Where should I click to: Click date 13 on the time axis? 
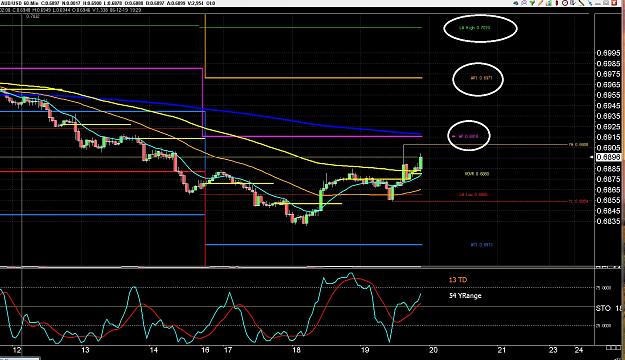pyautogui.click(x=85, y=350)
